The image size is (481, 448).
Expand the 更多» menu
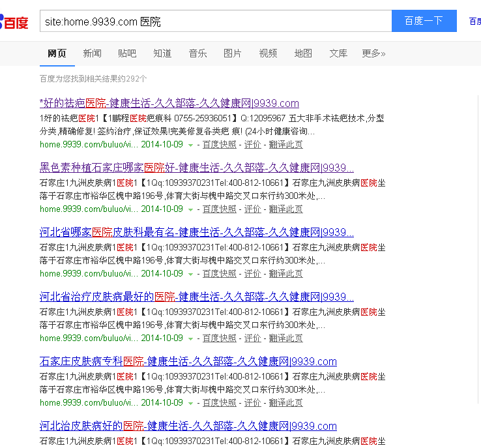373,53
